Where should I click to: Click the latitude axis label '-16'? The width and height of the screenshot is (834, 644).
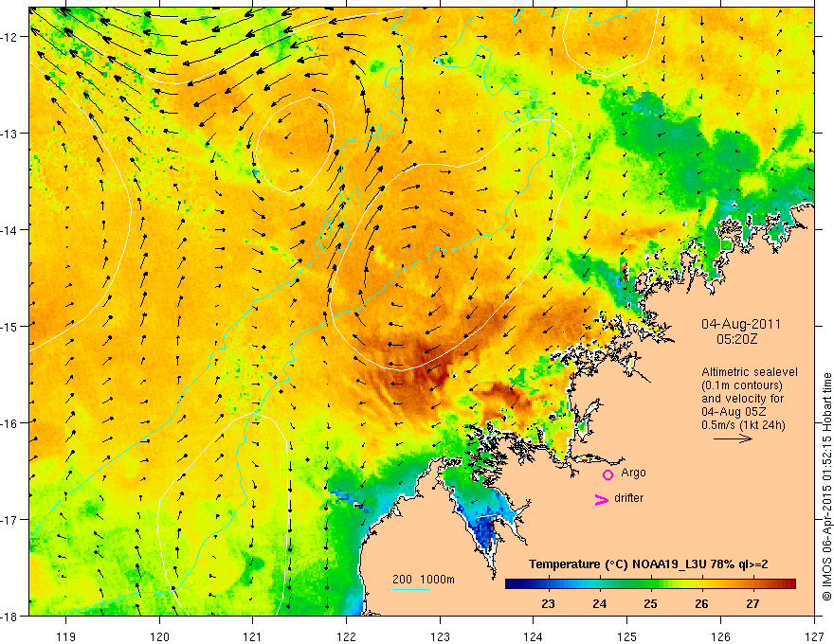(10, 423)
